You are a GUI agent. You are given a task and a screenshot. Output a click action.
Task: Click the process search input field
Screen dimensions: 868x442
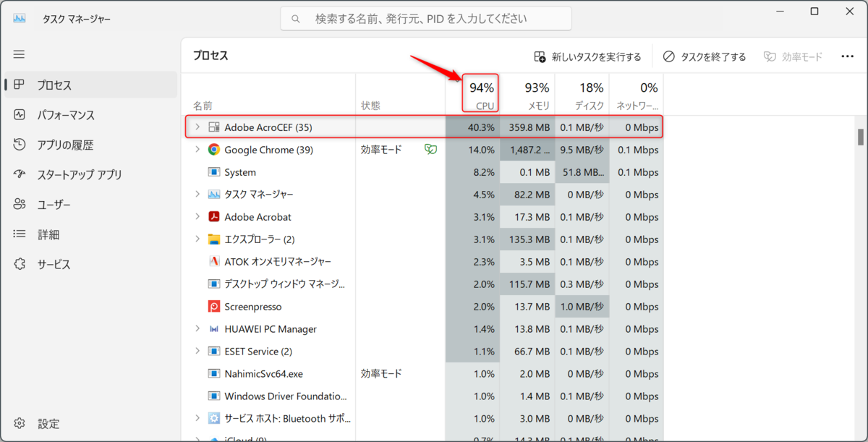point(426,19)
